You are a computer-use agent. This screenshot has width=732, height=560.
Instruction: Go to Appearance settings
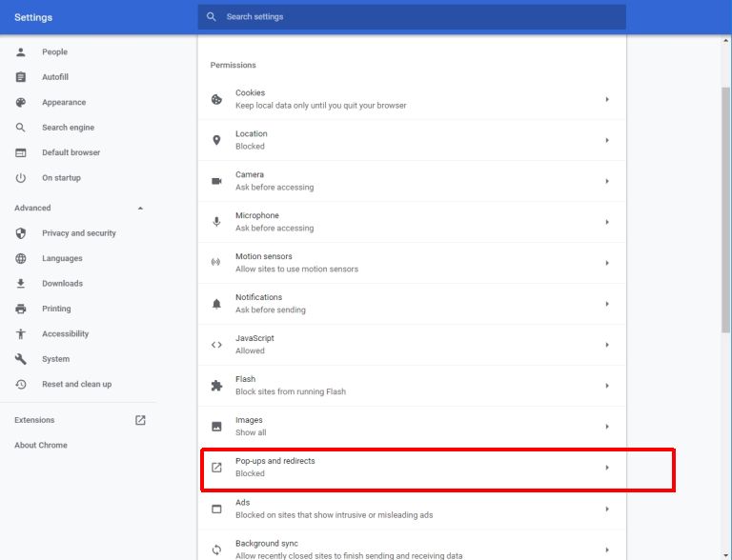tap(64, 102)
